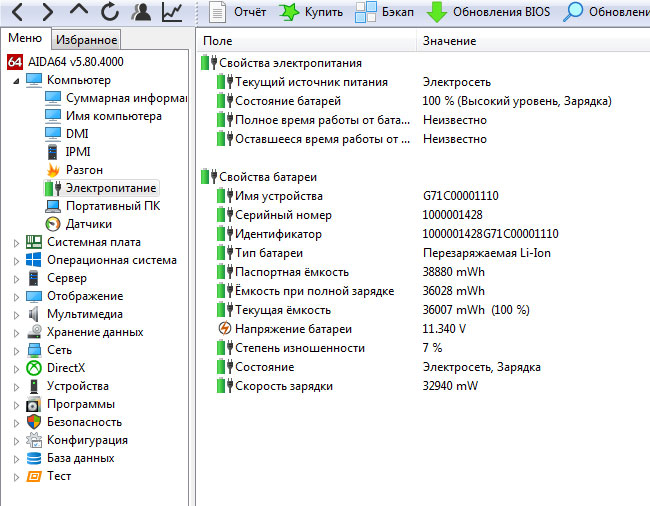Click the Купить buy button
650x506 pixels.
point(311,12)
